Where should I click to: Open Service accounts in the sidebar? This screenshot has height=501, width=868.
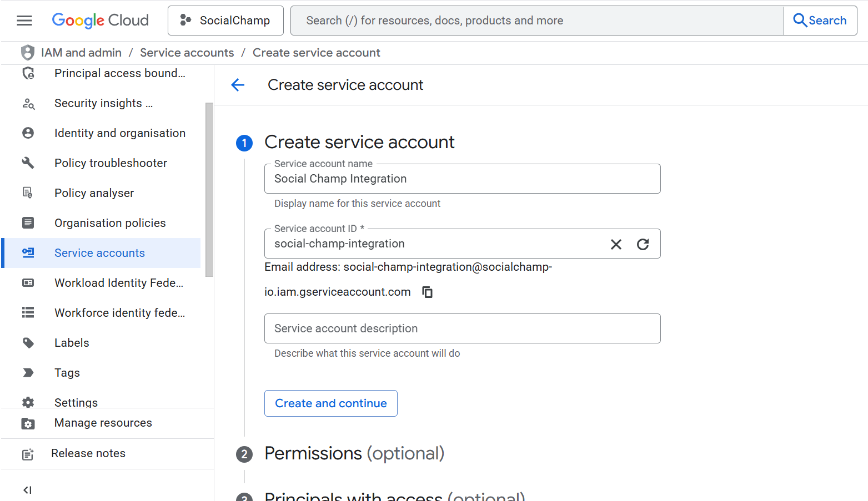click(x=99, y=253)
